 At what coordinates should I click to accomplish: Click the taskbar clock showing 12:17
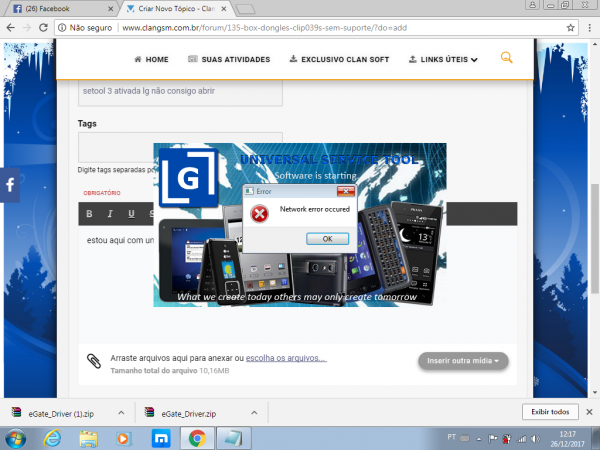click(567, 439)
